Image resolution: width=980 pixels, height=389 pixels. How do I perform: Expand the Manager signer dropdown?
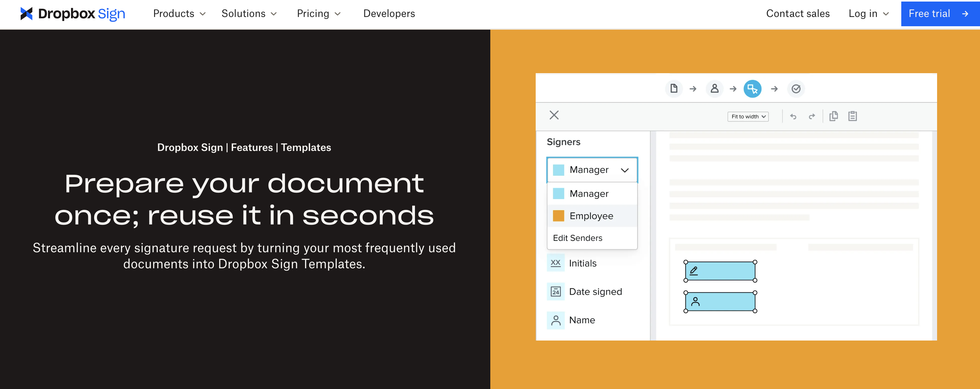592,170
